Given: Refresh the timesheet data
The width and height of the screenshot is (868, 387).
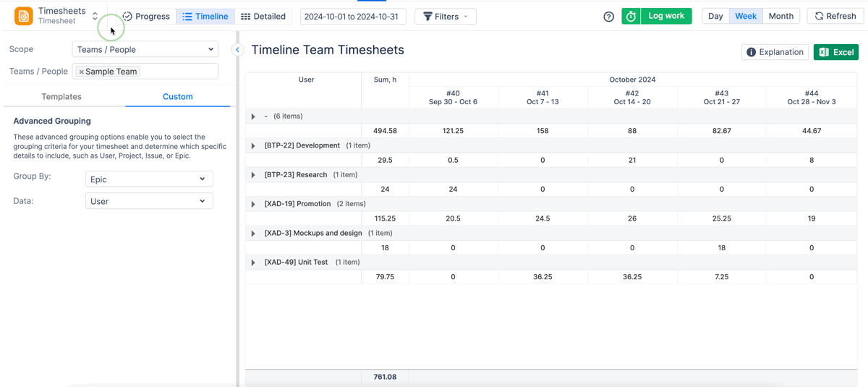Looking at the screenshot, I should click(x=835, y=16).
